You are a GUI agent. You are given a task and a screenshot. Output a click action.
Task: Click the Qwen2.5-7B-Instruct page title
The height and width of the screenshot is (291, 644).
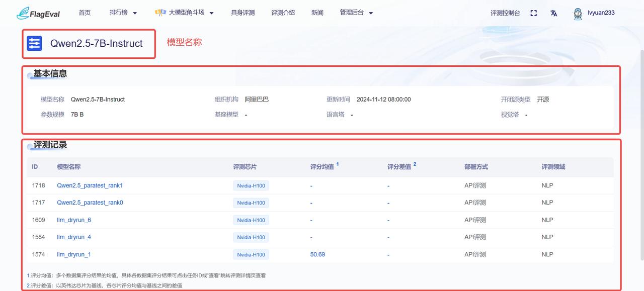[97, 44]
